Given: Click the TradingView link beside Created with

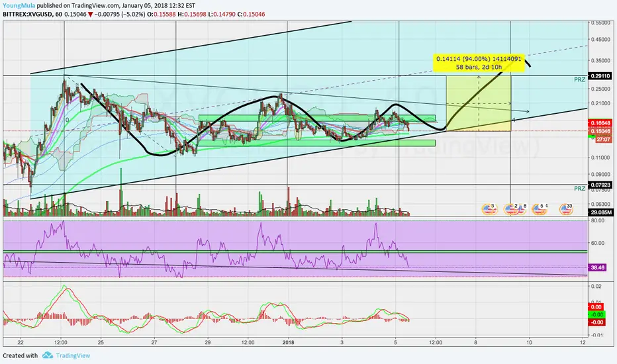Looking at the screenshot, I should pos(73,355).
